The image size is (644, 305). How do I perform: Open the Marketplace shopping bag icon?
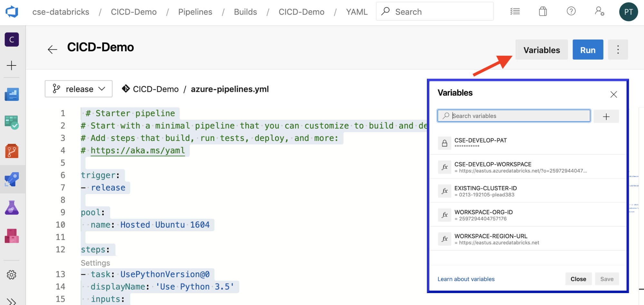[543, 11]
